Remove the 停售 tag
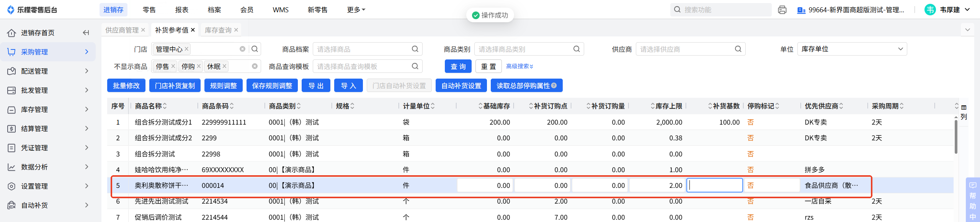Image resolution: width=980 pixels, height=222 pixels. 173,66
